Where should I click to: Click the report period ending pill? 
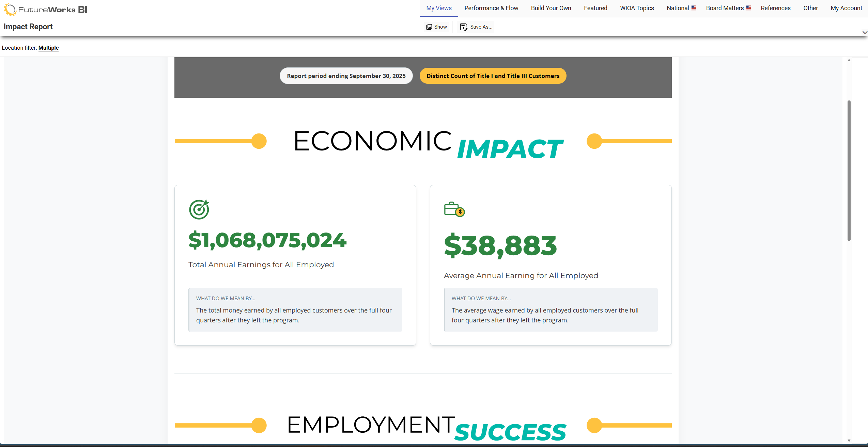click(346, 76)
